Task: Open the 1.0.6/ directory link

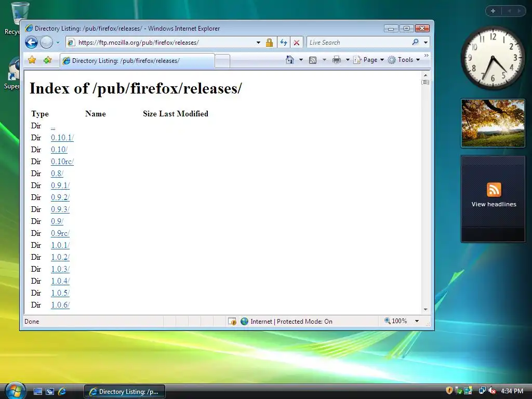Action: tap(60, 305)
